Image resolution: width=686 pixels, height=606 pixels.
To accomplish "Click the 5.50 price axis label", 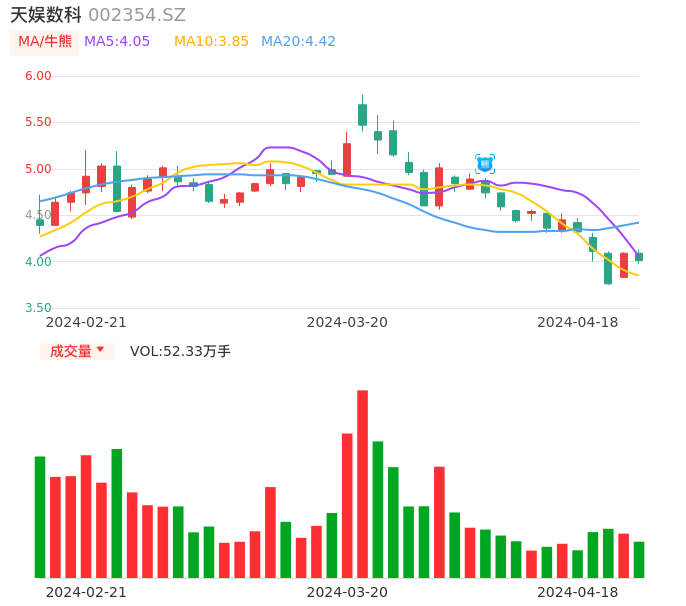I will tap(38, 122).
